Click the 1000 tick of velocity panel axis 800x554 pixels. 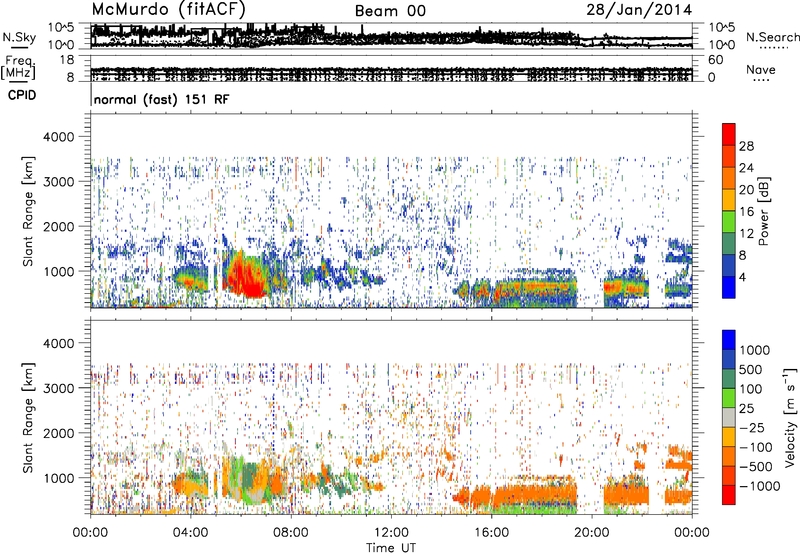(59, 478)
